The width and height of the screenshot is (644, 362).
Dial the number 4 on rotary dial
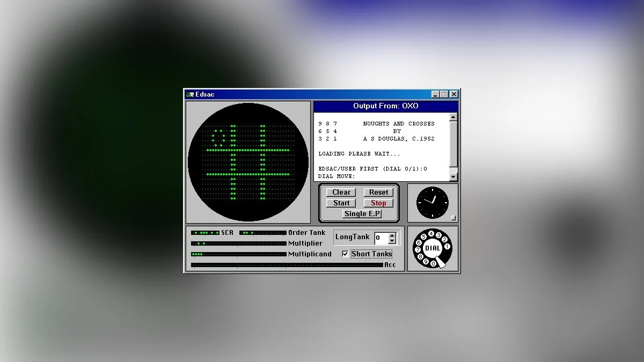click(x=431, y=234)
